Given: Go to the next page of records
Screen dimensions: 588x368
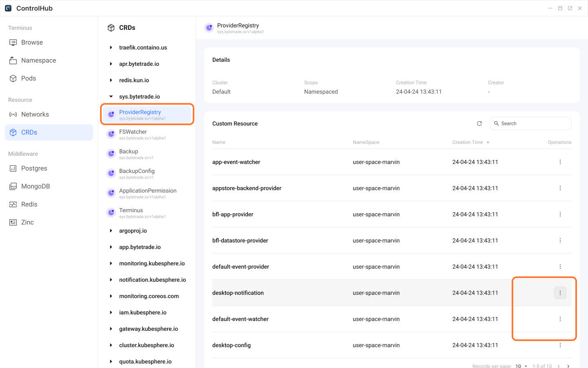Looking at the screenshot, I should point(568,366).
